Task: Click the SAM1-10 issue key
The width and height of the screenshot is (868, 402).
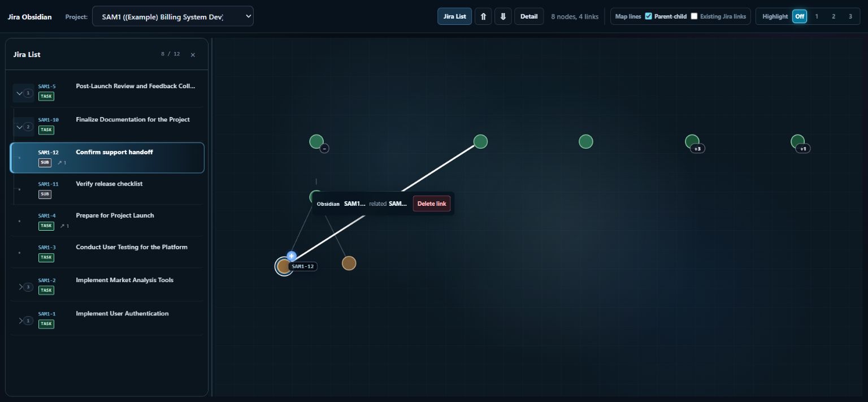Action: [x=48, y=120]
